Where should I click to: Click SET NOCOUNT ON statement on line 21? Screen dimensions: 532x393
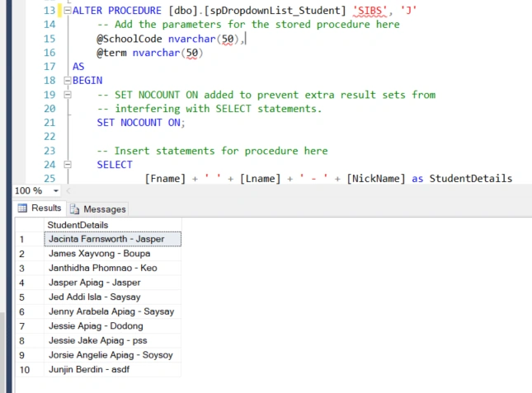click(141, 123)
